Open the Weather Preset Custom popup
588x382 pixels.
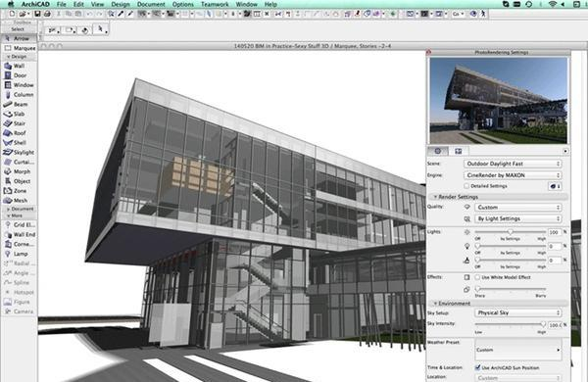tap(518, 350)
